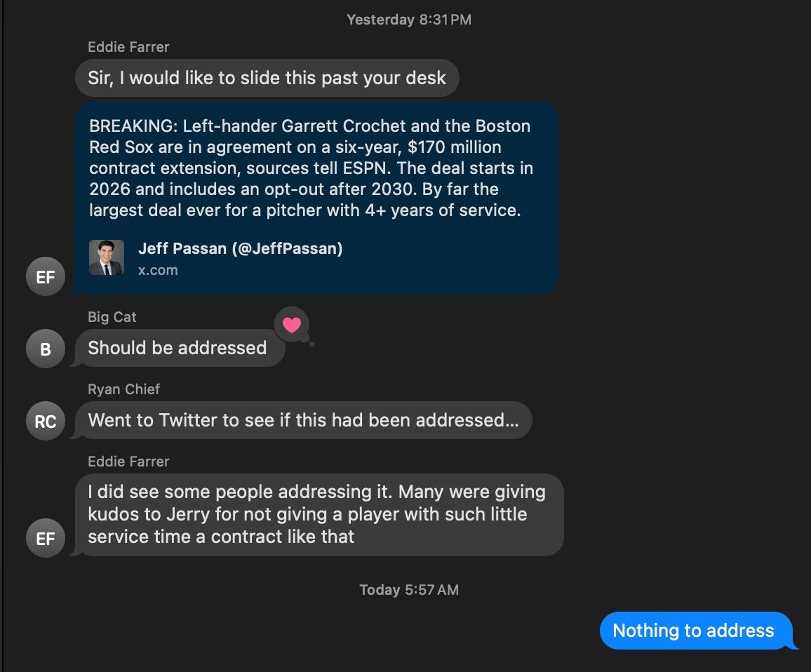Viewport: 811px width, 672px height.
Task: Click the "Jeff Passan (@JeffPassan)" preview title
Action: [x=240, y=248]
